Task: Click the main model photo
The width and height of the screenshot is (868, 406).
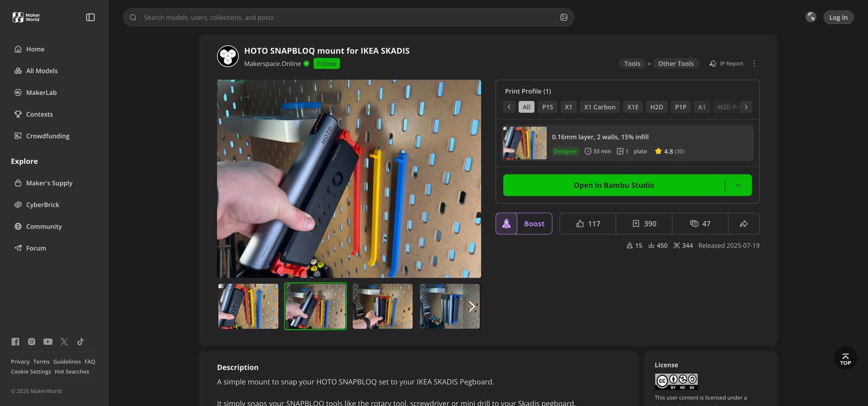Action: [349, 178]
